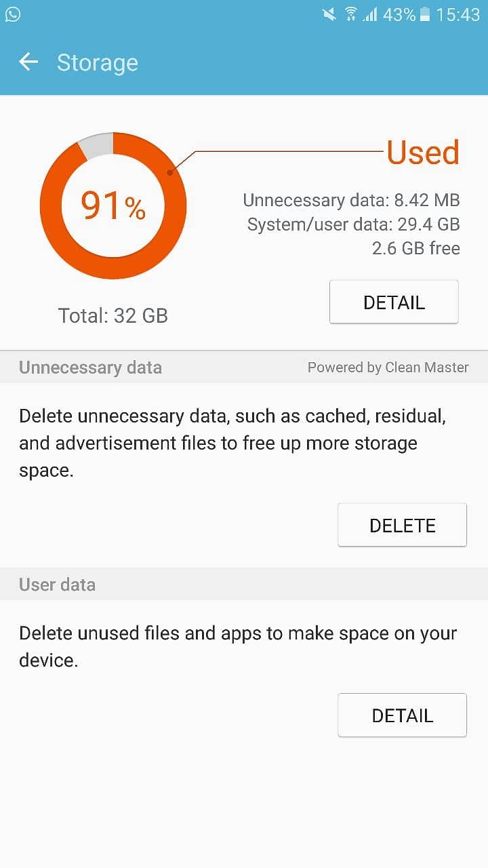Tap the grey free segment of storage ring

(96, 144)
